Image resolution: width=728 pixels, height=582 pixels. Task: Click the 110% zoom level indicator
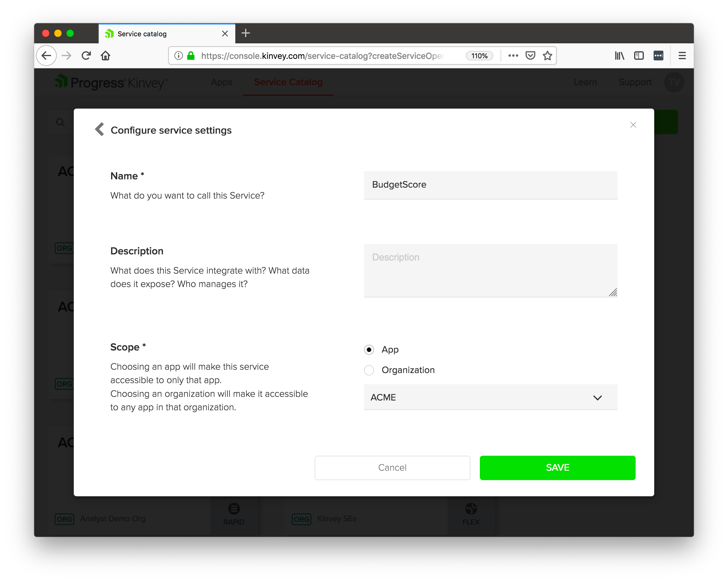[x=479, y=56]
